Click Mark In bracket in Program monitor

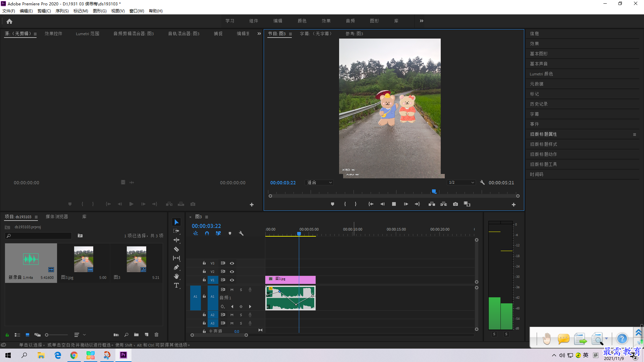pyautogui.click(x=345, y=204)
